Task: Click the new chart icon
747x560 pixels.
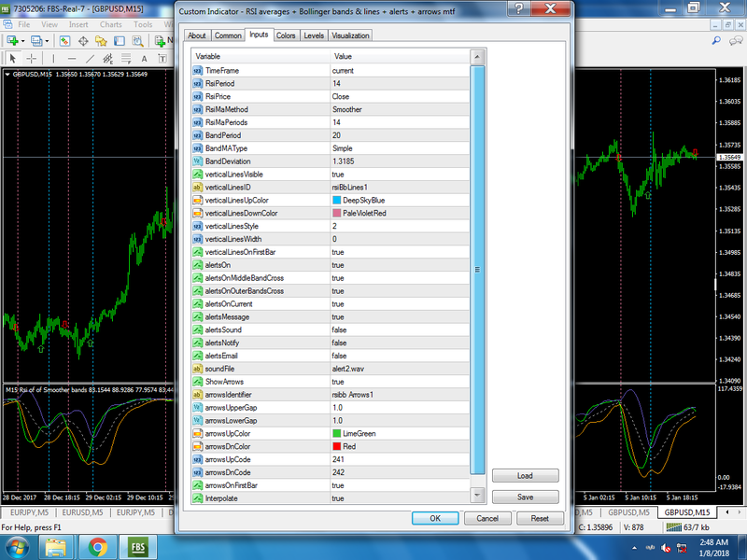Action: pyautogui.click(x=12, y=41)
